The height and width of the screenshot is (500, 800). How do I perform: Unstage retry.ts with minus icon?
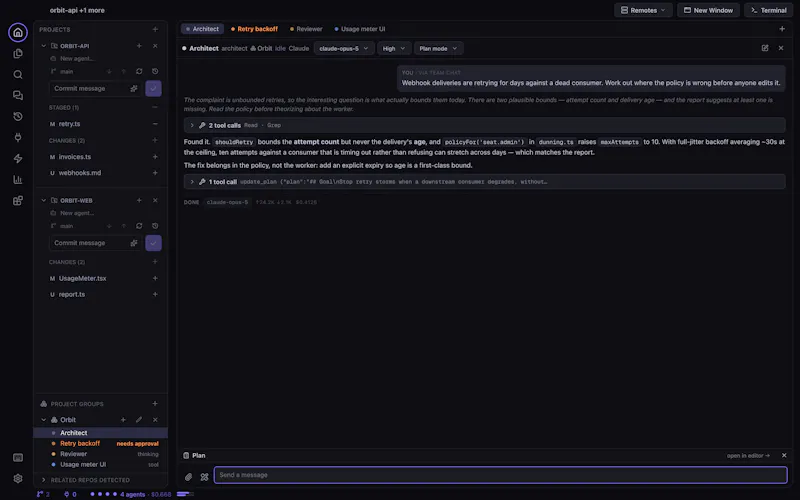click(x=155, y=124)
